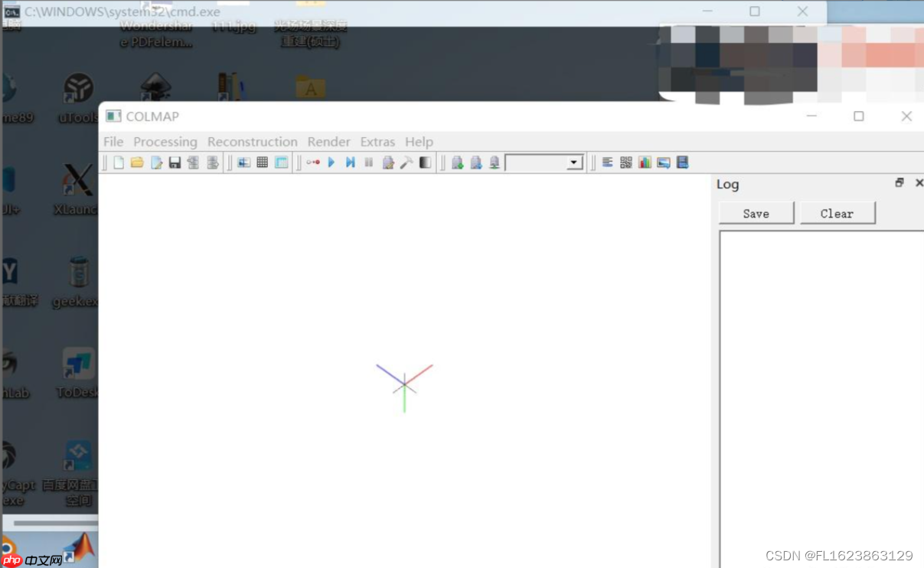Run one reconstruction step with the step icon
This screenshot has height=568, width=924.
[350, 162]
